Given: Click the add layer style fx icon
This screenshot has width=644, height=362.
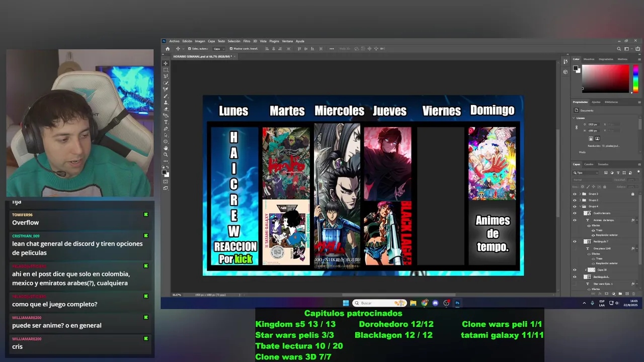Looking at the screenshot, I should (600, 294).
